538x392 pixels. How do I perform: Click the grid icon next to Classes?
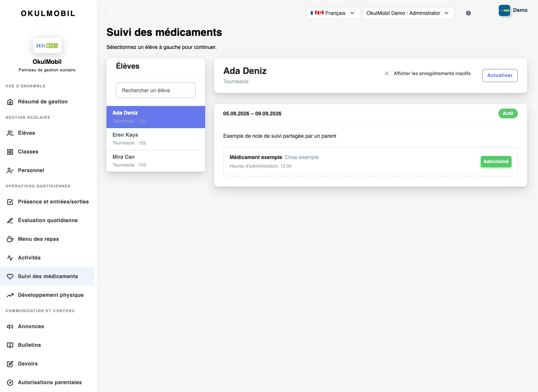click(10, 152)
